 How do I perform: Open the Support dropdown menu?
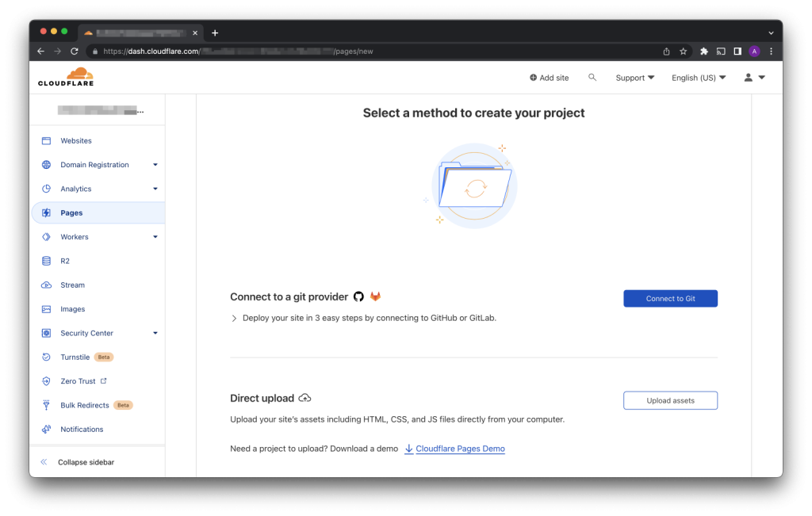tap(634, 78)
